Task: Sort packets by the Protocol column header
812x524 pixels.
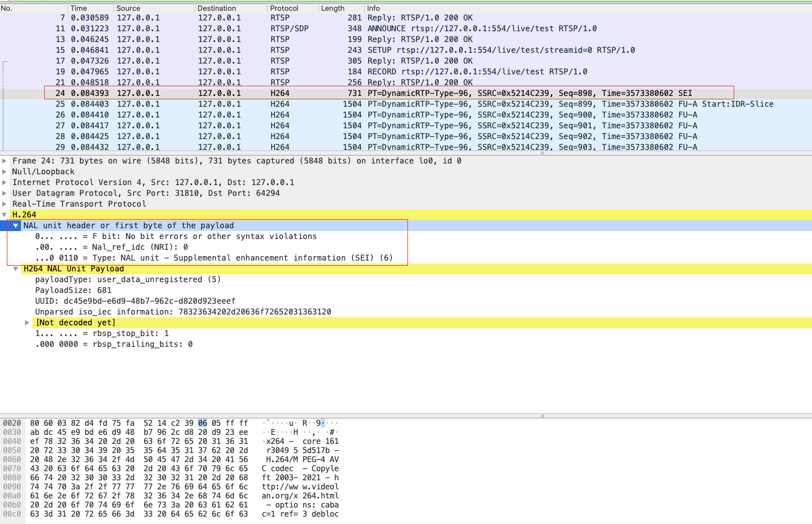Action: pos(293,9)
